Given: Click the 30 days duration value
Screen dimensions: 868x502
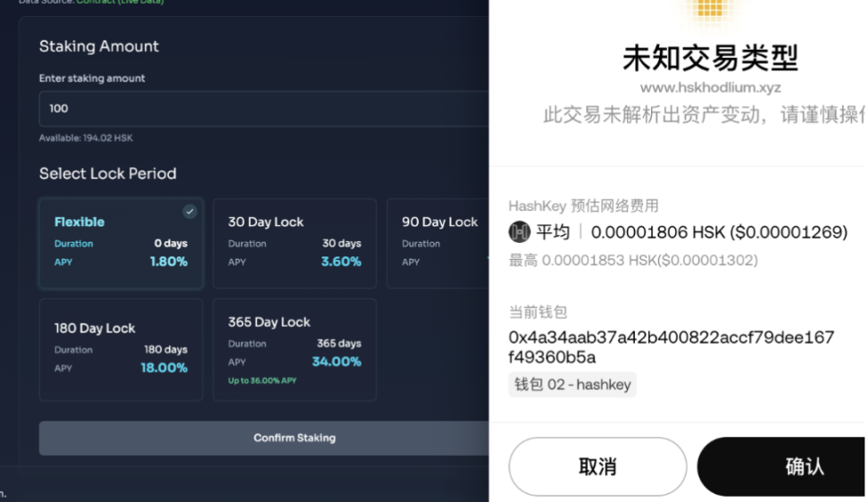Looking at the screenshot, I should coord(341,244).
